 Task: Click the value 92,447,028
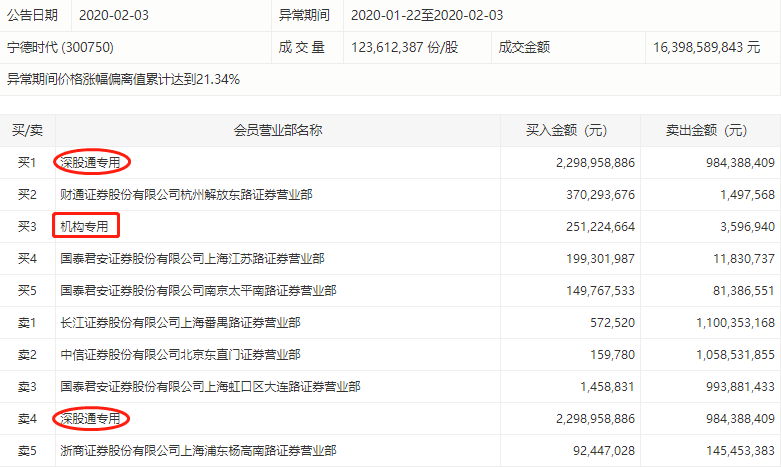(604, 451)
